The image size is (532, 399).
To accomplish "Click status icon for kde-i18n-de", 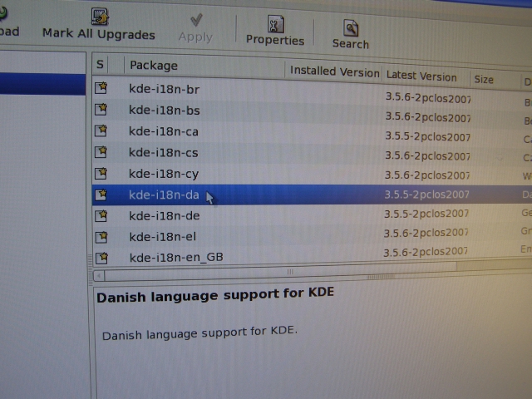I will 101,215.
